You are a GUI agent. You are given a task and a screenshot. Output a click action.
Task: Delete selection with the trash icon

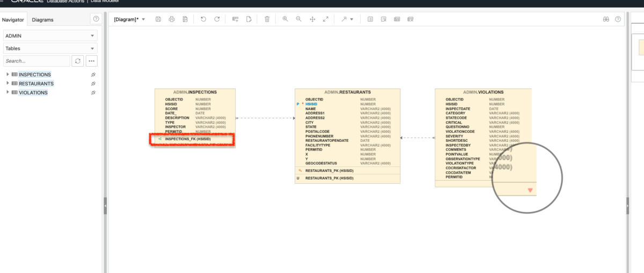point(267,19)
